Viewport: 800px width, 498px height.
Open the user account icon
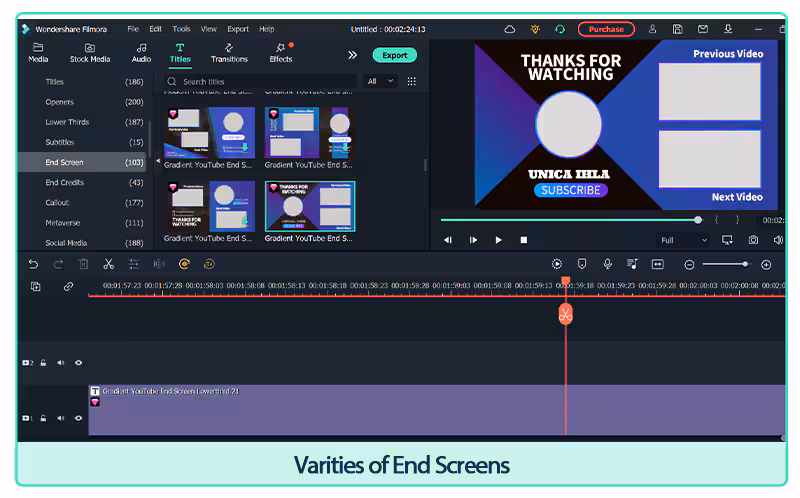tap(652, 29)
